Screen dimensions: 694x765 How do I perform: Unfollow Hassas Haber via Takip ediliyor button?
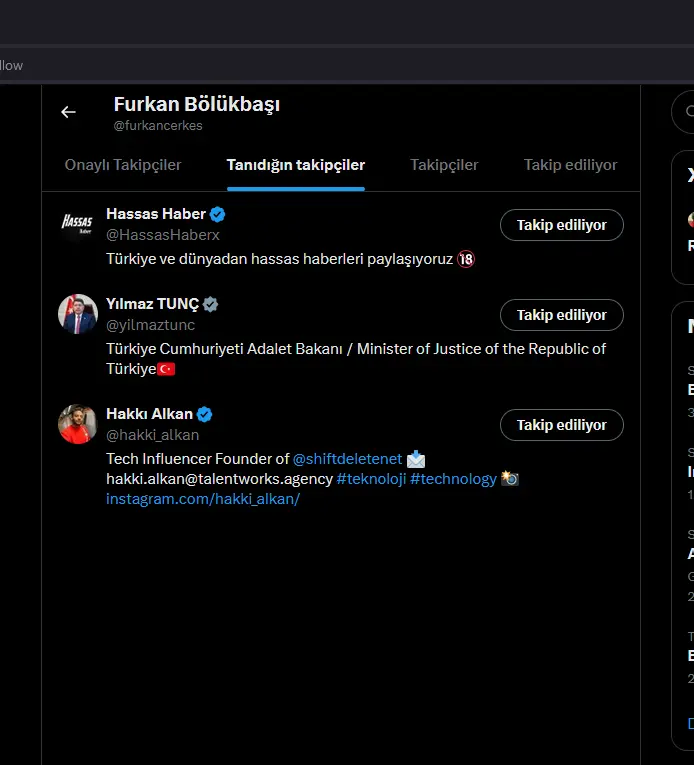click(x=562, y=225)
